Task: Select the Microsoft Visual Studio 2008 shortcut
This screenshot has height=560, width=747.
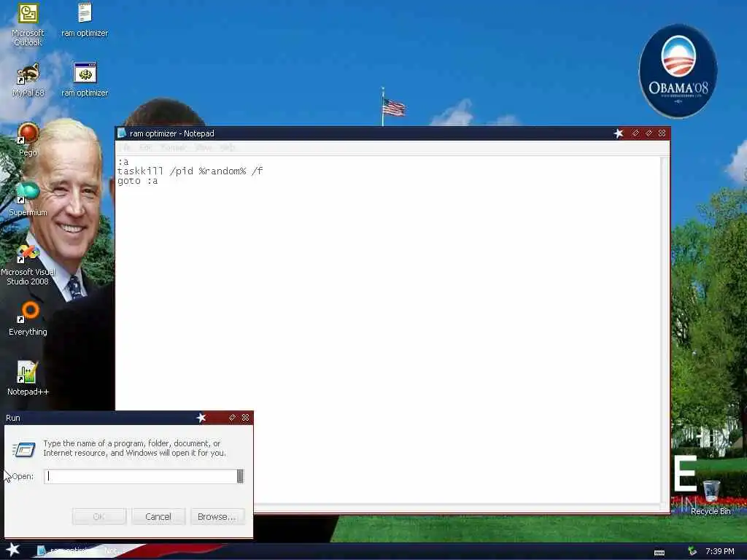Action: [x=28, y=264]
